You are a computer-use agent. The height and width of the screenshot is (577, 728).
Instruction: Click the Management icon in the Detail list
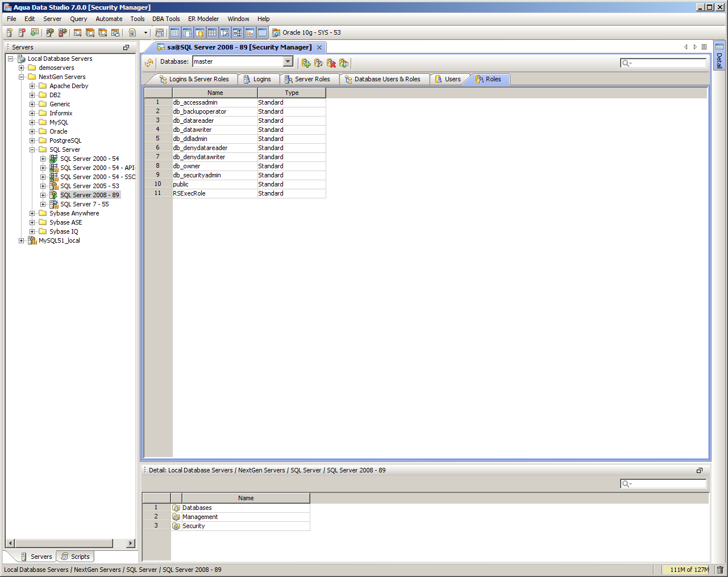coord(176,517)
